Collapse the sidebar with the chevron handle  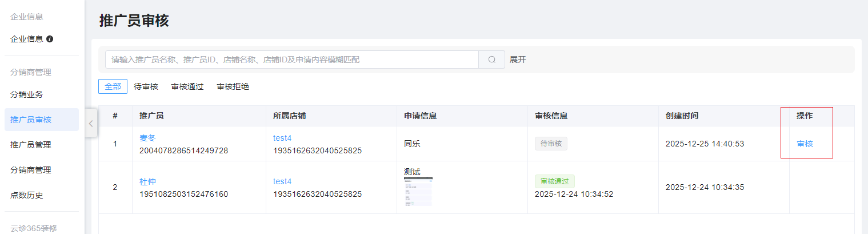tap(91, 124)
